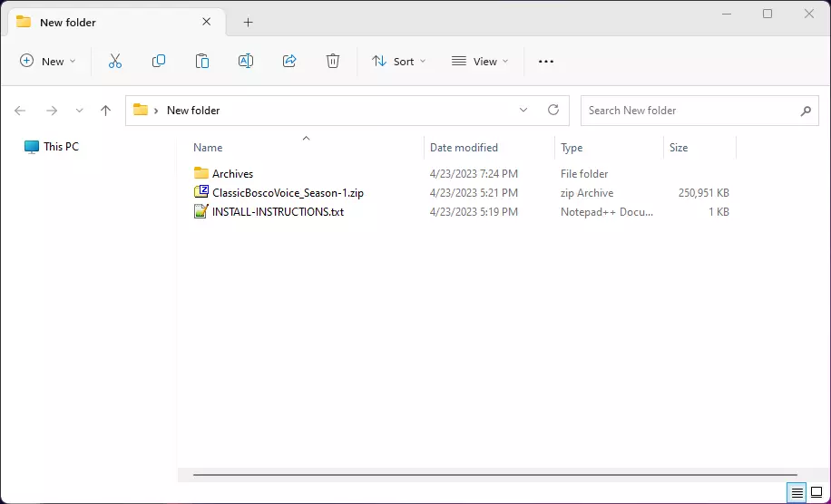Click the Search New folder box
The height and width of the screenshot is (504, 831).
pos(689,110)
